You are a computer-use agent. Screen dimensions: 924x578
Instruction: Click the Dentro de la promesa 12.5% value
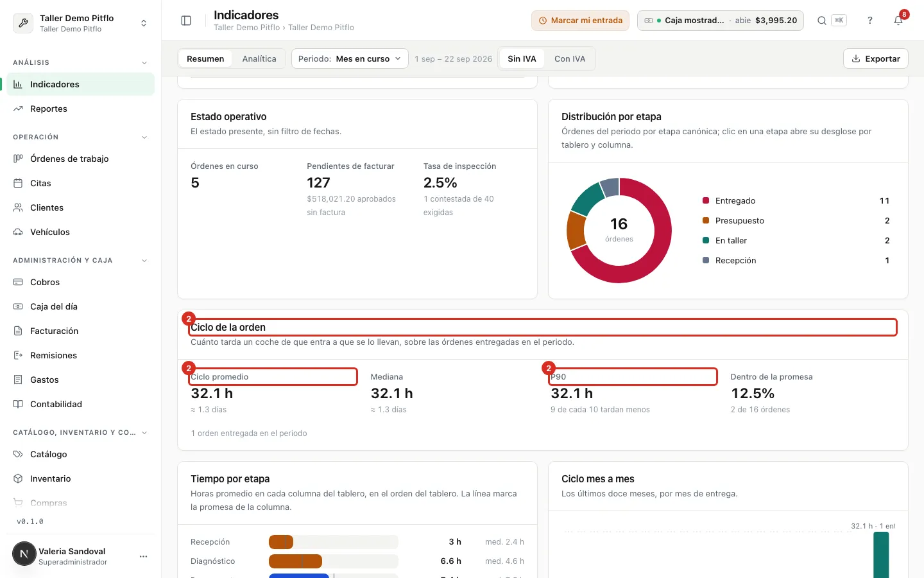753,394
